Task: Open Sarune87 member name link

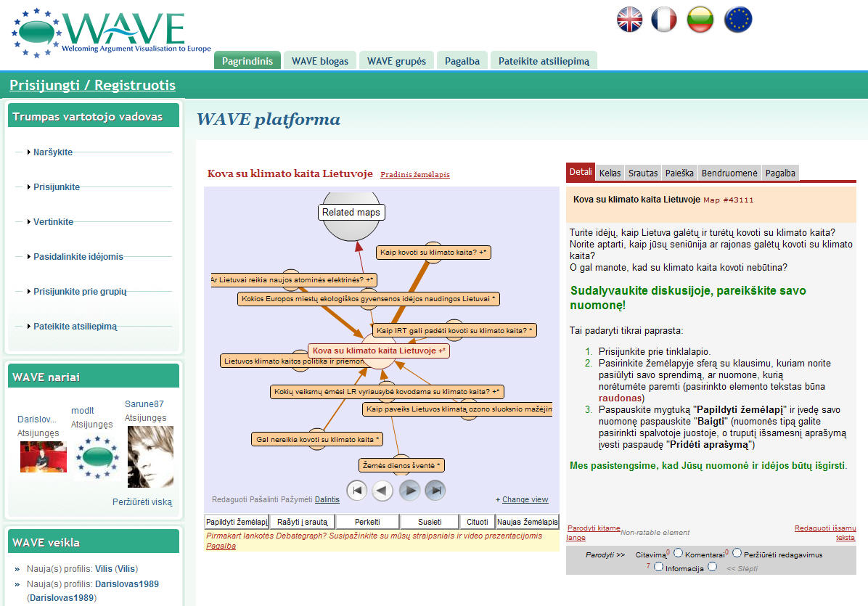Action: pyautogui.click(x=144, y=404)
